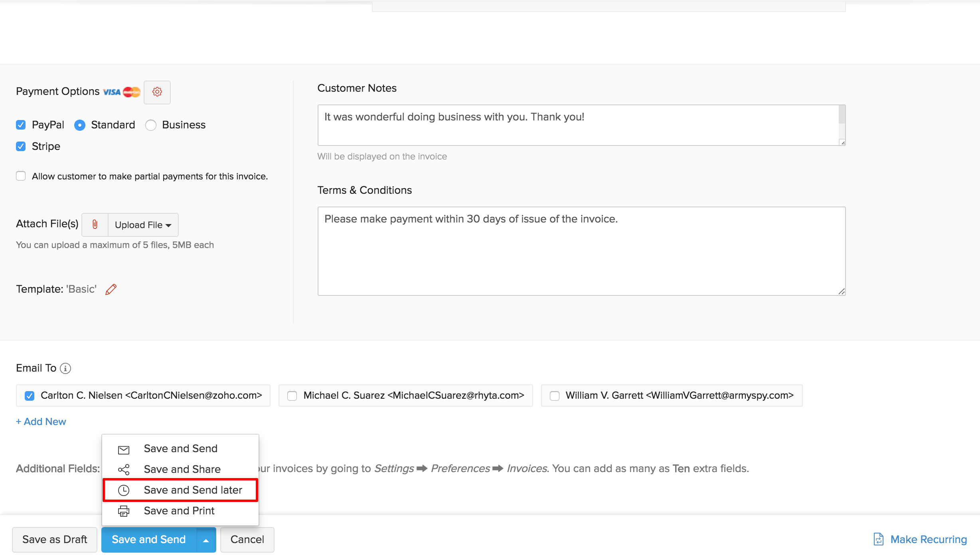Viewport: 980px width, 555px height.
Task: Select the Business PayPal radio button
Action: [x=151, y=125]
